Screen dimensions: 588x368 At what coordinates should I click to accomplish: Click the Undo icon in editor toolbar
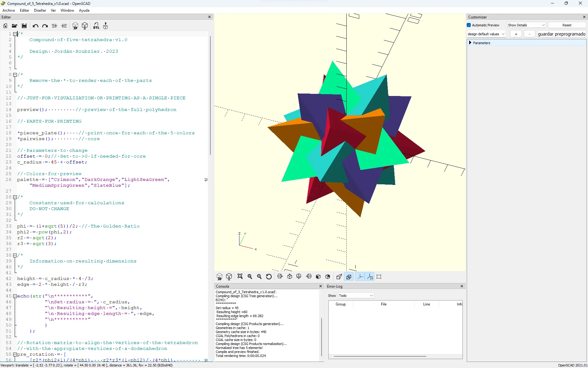point(36,26)
